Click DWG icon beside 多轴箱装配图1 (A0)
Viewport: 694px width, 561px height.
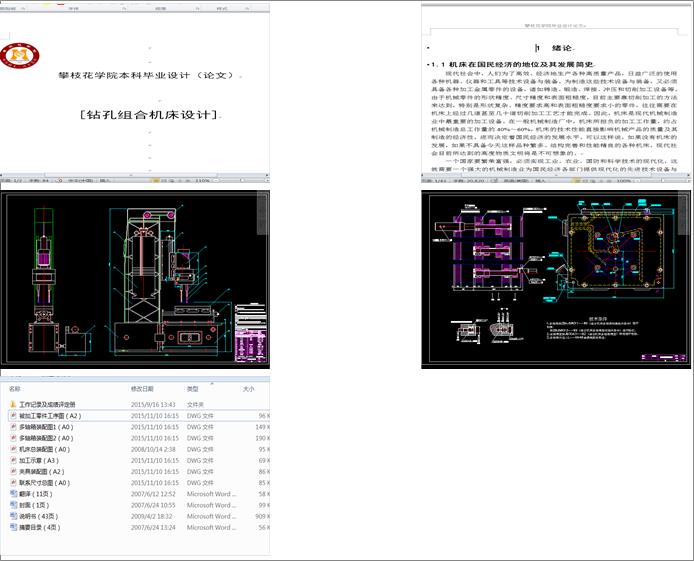(13, 427)
